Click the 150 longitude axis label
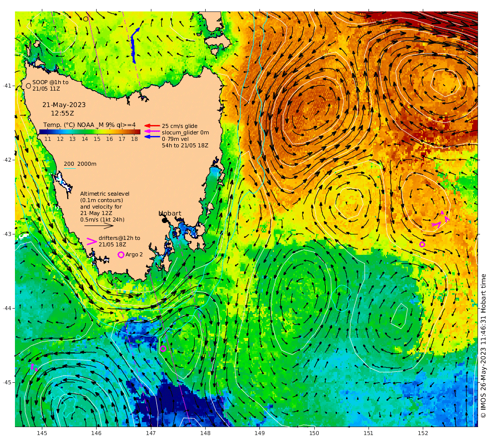 point(314,433)
